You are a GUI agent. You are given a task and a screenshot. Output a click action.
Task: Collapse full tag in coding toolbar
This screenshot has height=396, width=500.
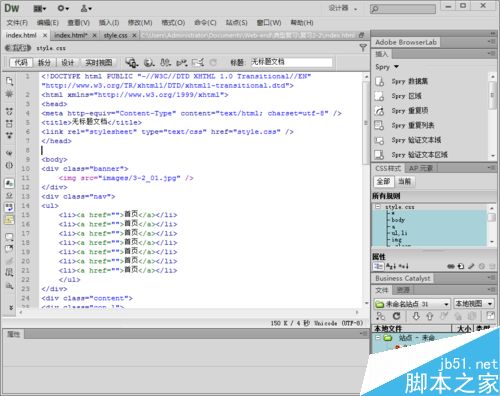pyautogui.click(x=9, y=111)
